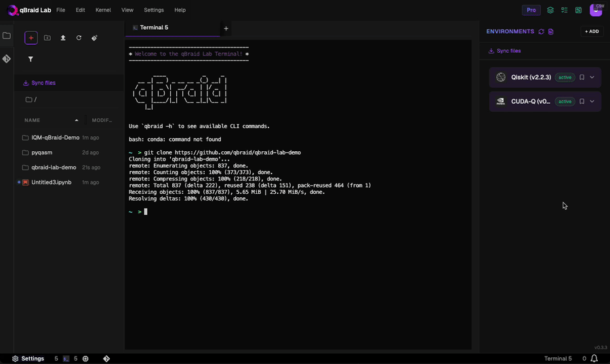Open the checklist icon in top bar
Screen dimensions: 610x364
tap(565, 10)
